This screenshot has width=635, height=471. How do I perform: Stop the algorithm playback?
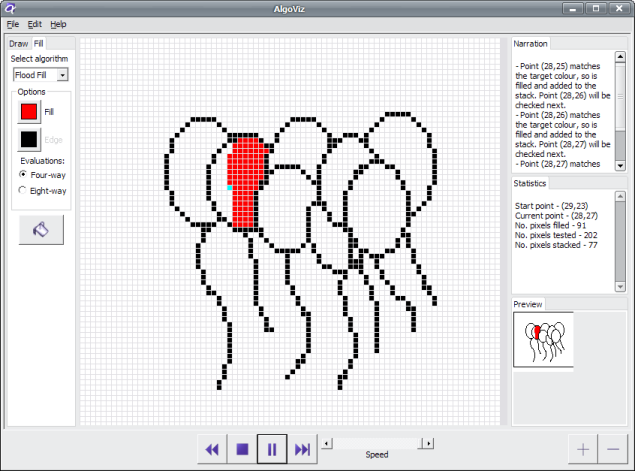pyautogui.click(x=242, y=449)
